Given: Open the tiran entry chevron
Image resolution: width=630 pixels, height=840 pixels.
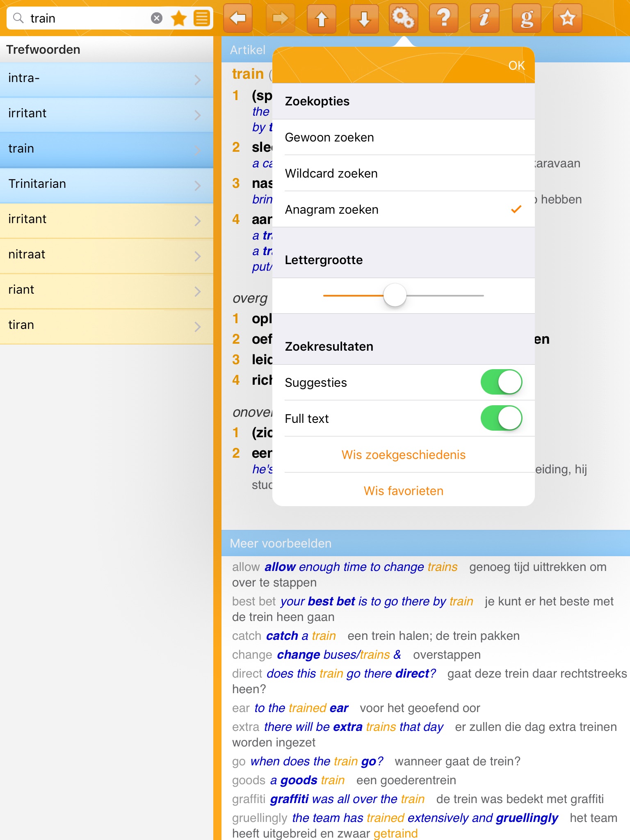Looking at the screenshot, I should click(x=198, y=326).
